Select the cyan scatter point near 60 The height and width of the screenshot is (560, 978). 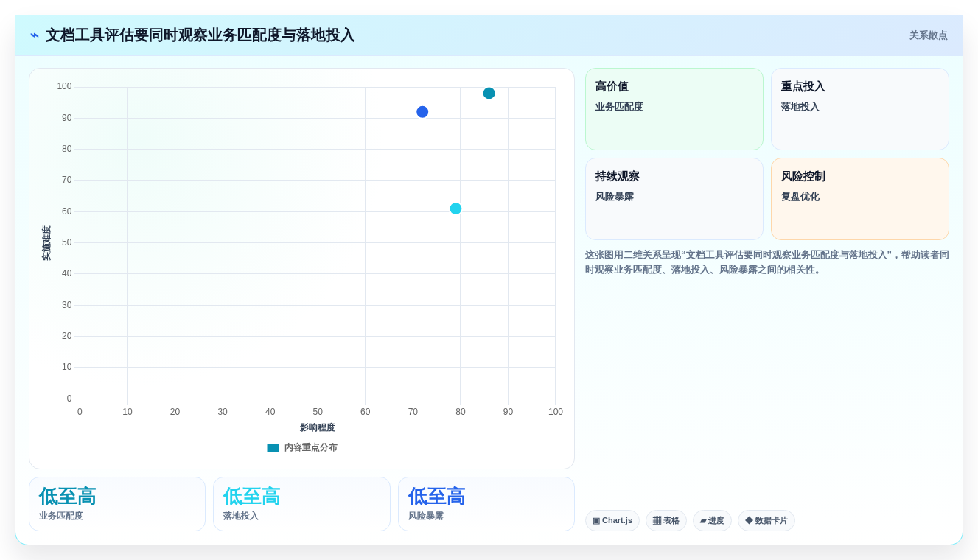pos(455,209)
